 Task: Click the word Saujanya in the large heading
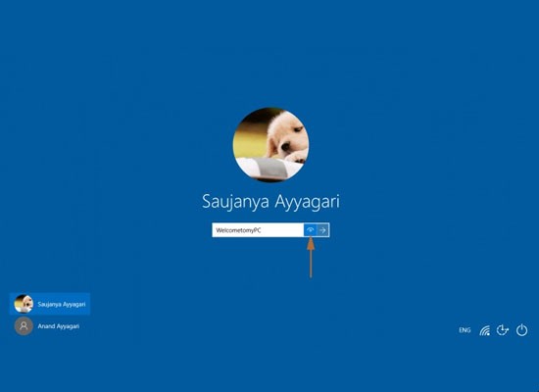[235, 202]
